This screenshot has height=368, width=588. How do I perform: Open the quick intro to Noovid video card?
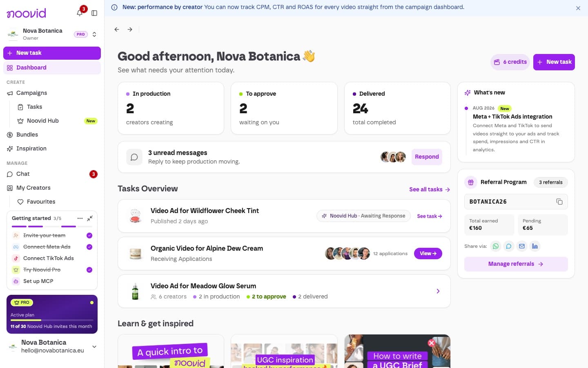171,351
